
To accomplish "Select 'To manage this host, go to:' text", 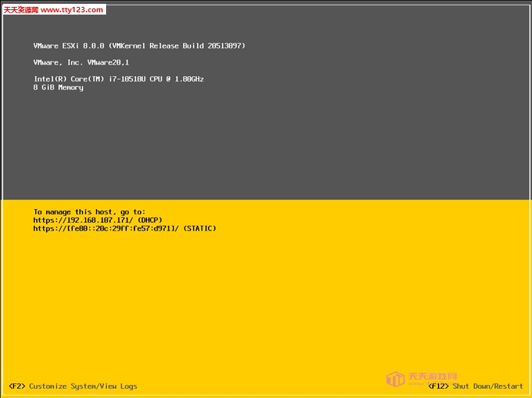I will [89, 212].
